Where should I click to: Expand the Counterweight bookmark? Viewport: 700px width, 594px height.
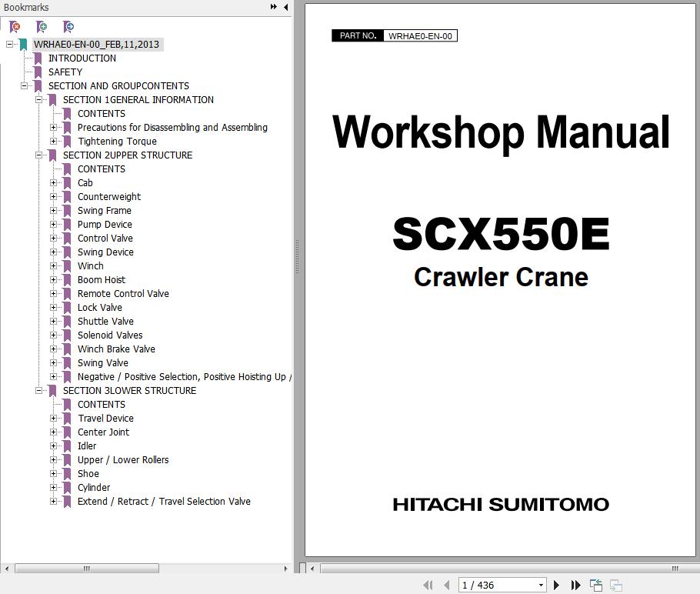click(x=53, y=196)
